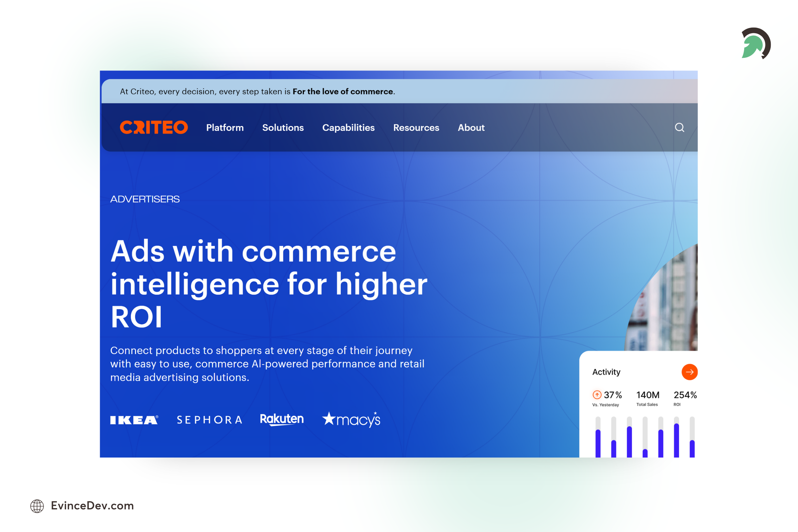Click the globe icon beside EvinceDev.com
The width and height of the screenshot is (798, 532).
(37, 506)
